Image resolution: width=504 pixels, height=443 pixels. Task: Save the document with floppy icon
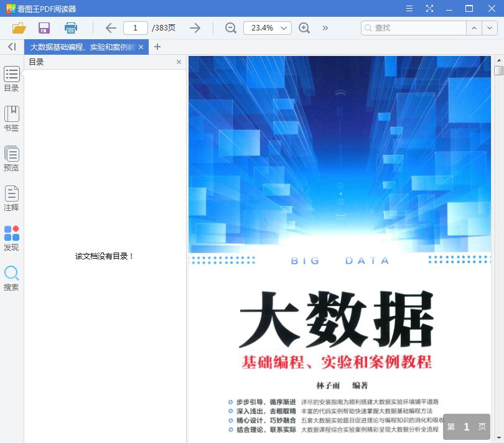click(x=44, y=28)
